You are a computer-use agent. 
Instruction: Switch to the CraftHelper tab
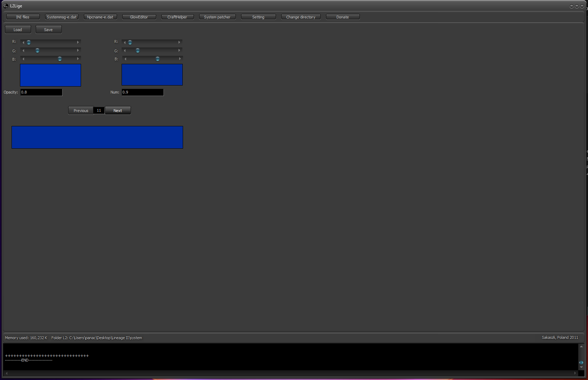[177, 17]
